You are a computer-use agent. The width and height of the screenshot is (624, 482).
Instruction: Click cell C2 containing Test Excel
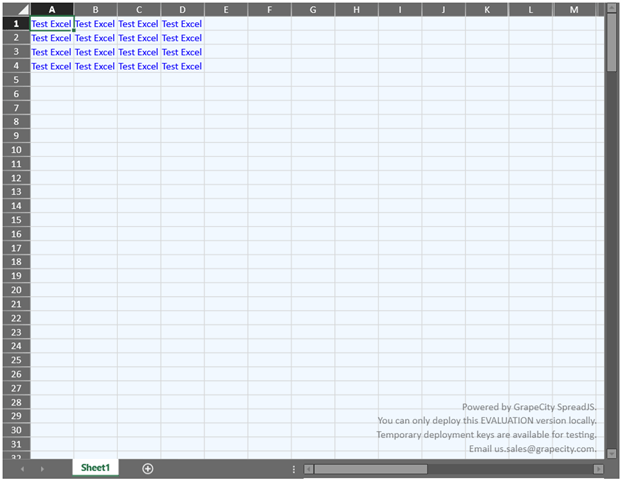coord(139,38)
